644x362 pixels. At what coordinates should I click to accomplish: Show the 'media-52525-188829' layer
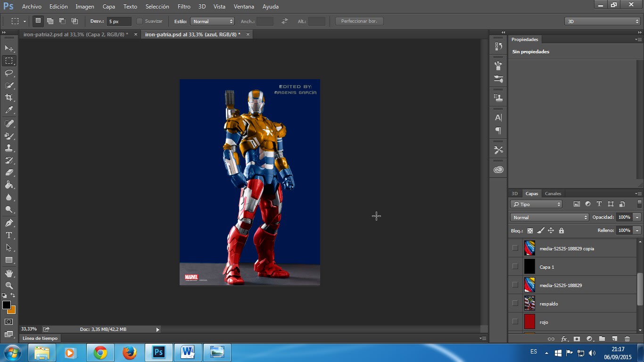coord(515,285)
